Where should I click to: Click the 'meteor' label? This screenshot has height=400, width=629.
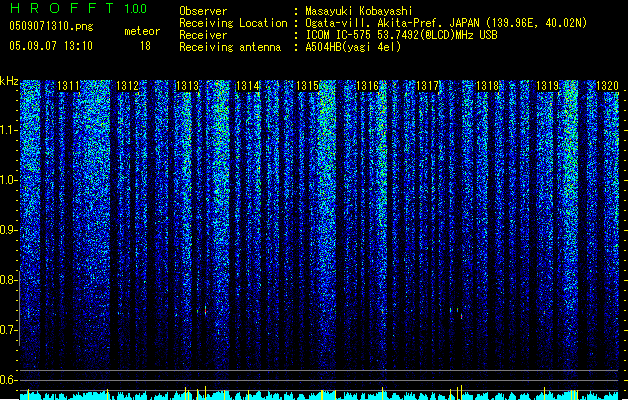coord(142,31)
